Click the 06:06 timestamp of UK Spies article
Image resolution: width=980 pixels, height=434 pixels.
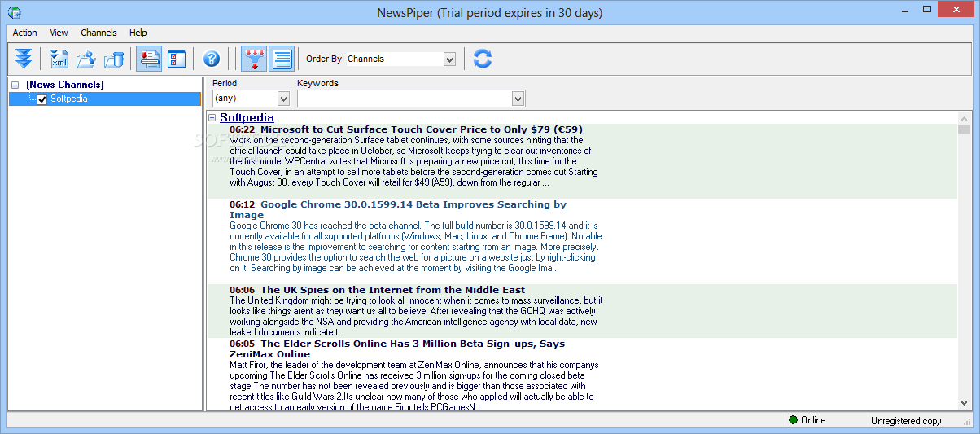[x=243, y=290]
